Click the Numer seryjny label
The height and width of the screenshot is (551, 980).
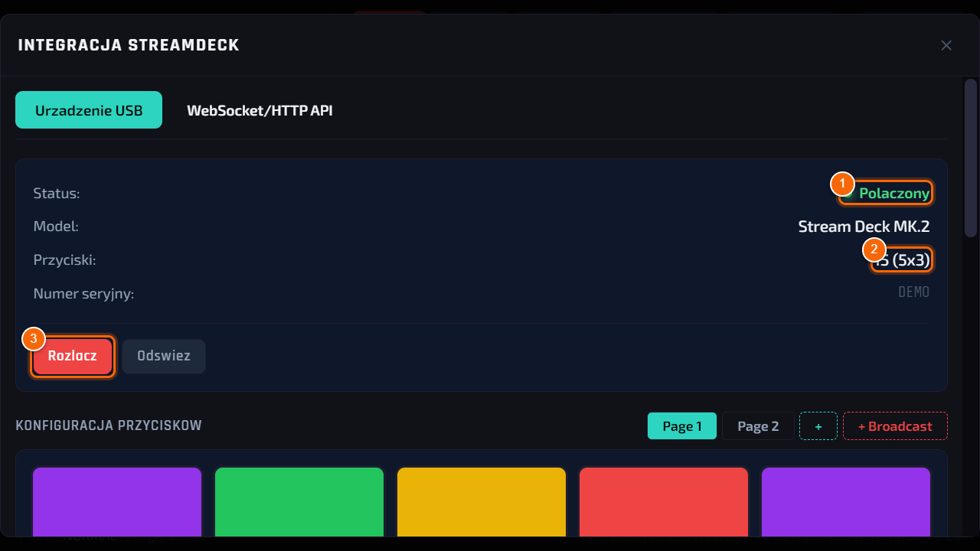(83, 294)
